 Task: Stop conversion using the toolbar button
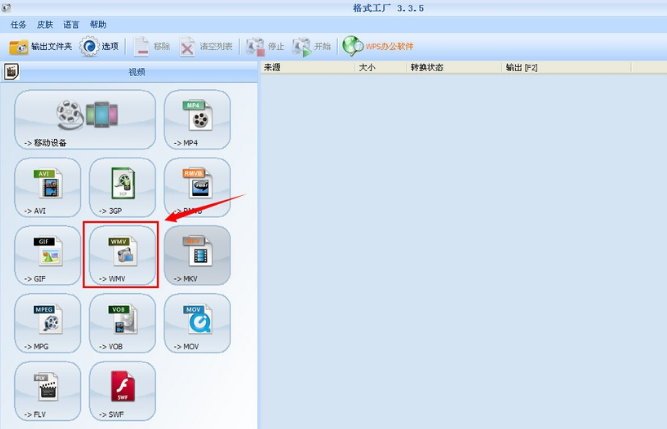pos(265,46)
